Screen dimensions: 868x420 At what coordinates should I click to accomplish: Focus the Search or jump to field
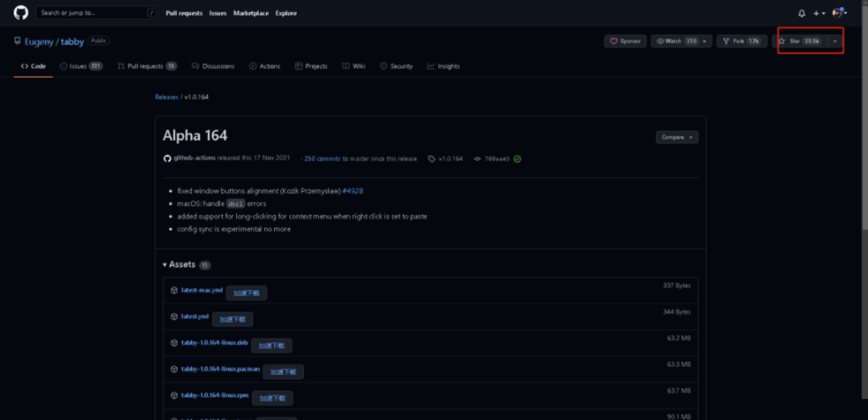pyautogui.click(x=97, y=13)
